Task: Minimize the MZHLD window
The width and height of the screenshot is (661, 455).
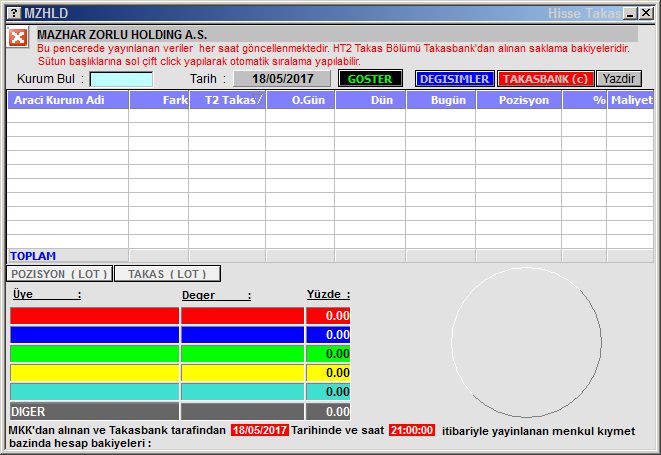Action: (x=631, y=13)
